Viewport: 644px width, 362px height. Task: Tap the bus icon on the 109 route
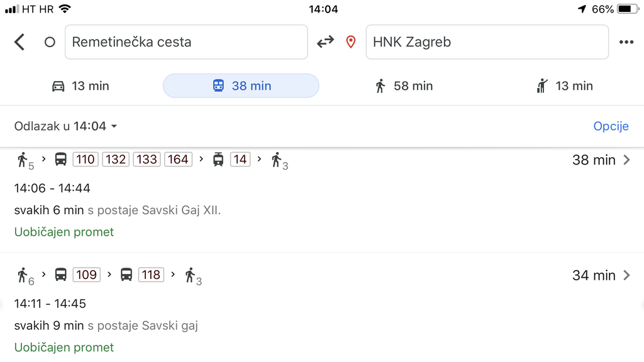pyautogui.click(x=60, y=275)
